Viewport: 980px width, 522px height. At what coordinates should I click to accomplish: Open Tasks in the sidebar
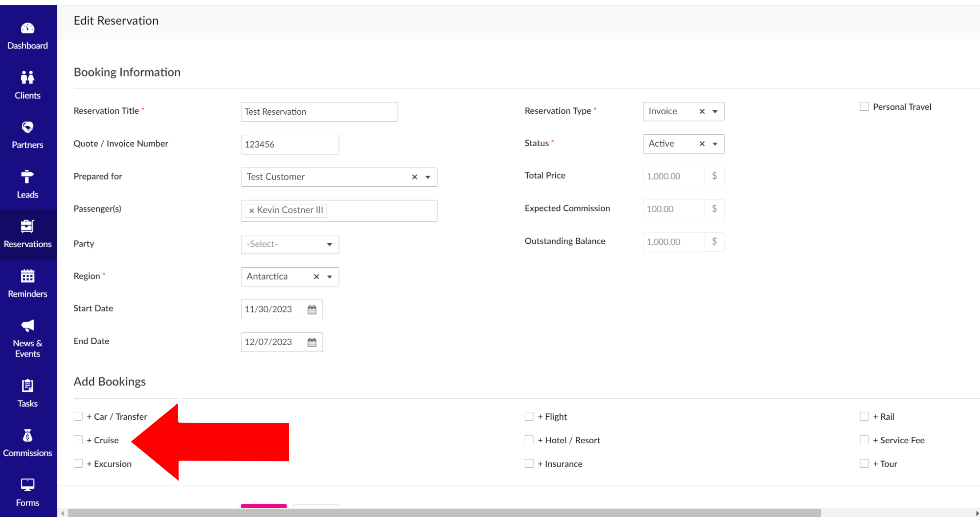[27, 393]
